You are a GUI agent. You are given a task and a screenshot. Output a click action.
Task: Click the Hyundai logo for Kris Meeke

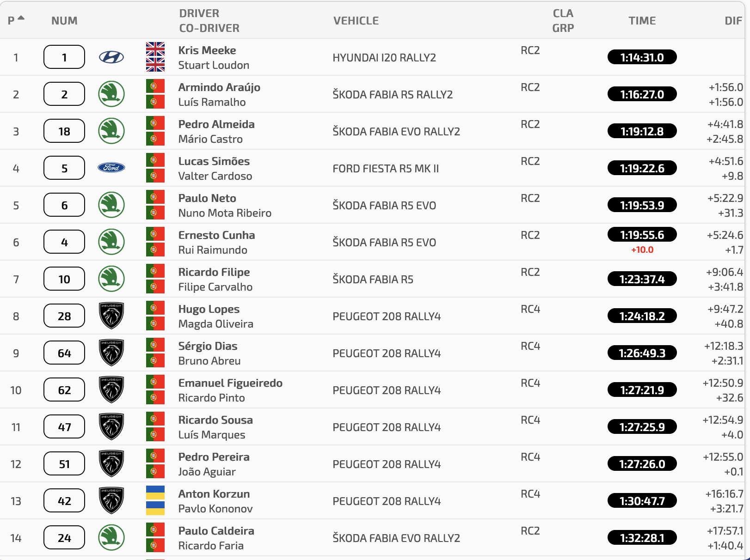(x=111, y=57)
